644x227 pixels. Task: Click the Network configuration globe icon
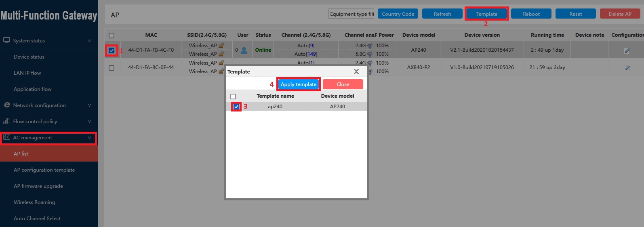pyautogui.click(x=6, y=105)
